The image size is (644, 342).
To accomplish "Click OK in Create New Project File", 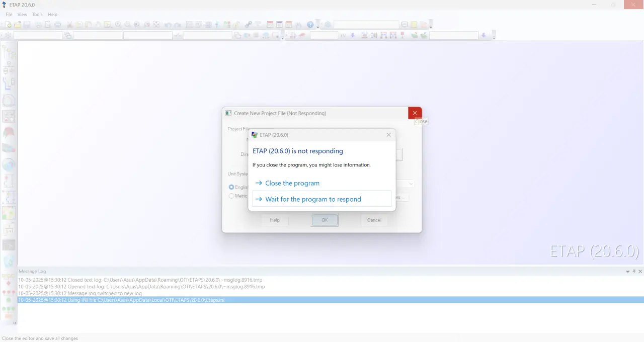I will pyautogui.click(x=325, y=220).
